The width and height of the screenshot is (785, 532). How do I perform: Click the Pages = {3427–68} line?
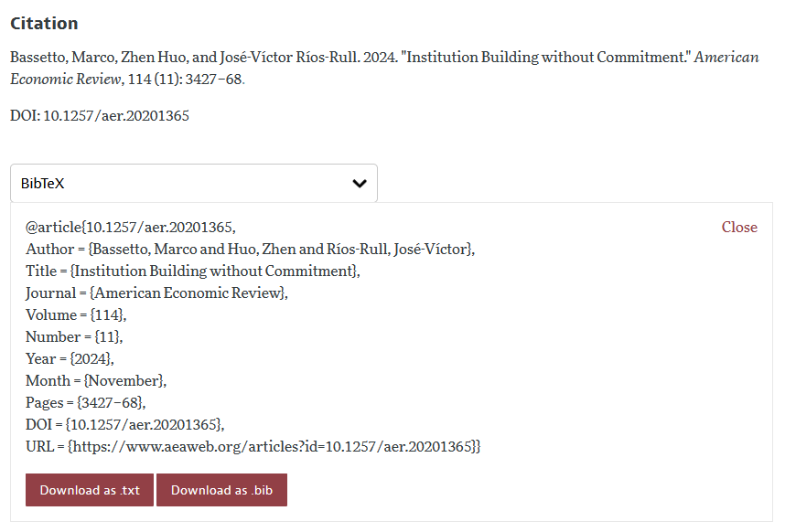click(85, 402)
